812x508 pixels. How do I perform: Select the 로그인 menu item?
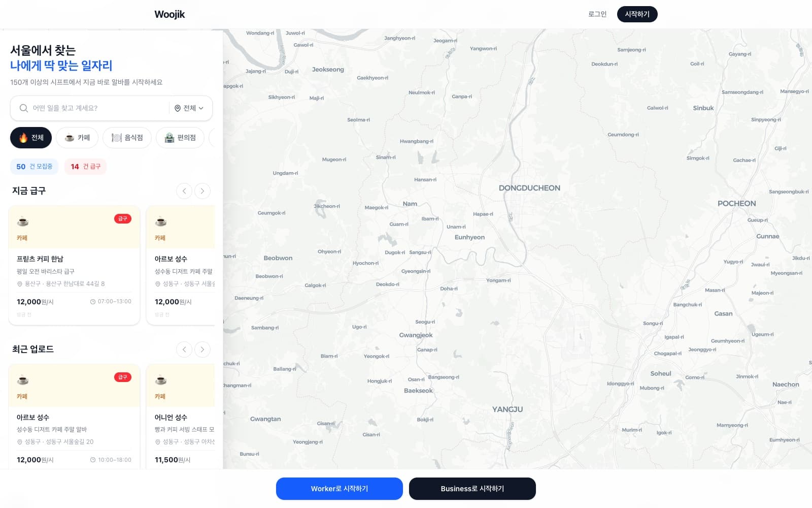[x=597, y=14]
